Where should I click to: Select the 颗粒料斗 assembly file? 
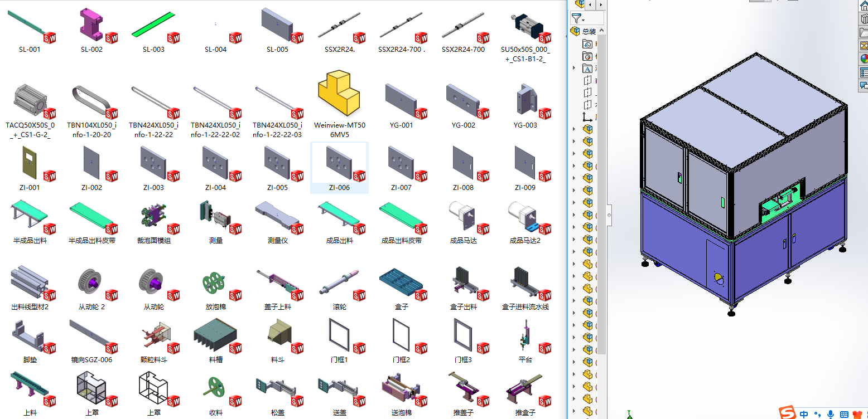(x=153, y=338)
